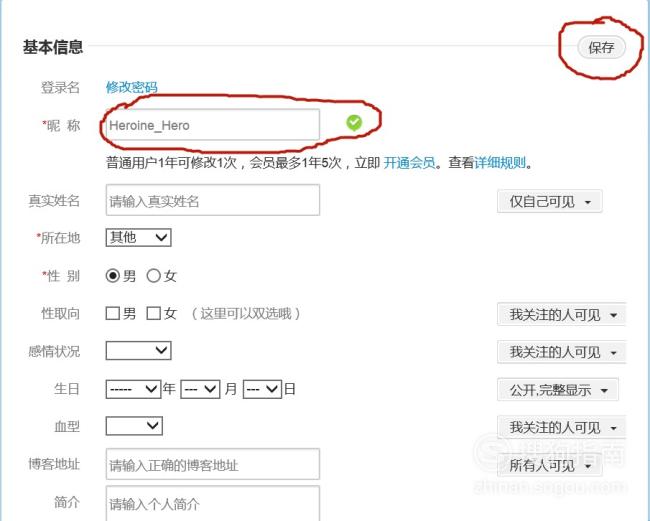
Task: Select 男 radio button for 性别
Action: (x=113, y=276)
